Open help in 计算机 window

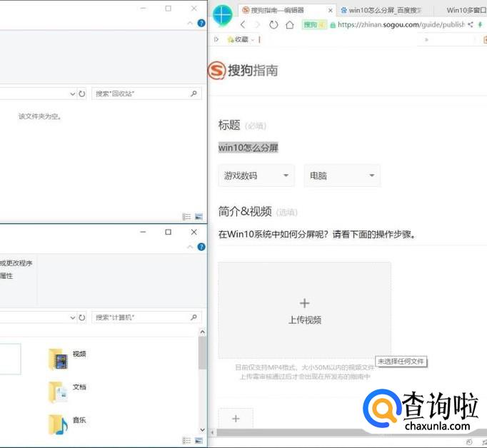201,247
